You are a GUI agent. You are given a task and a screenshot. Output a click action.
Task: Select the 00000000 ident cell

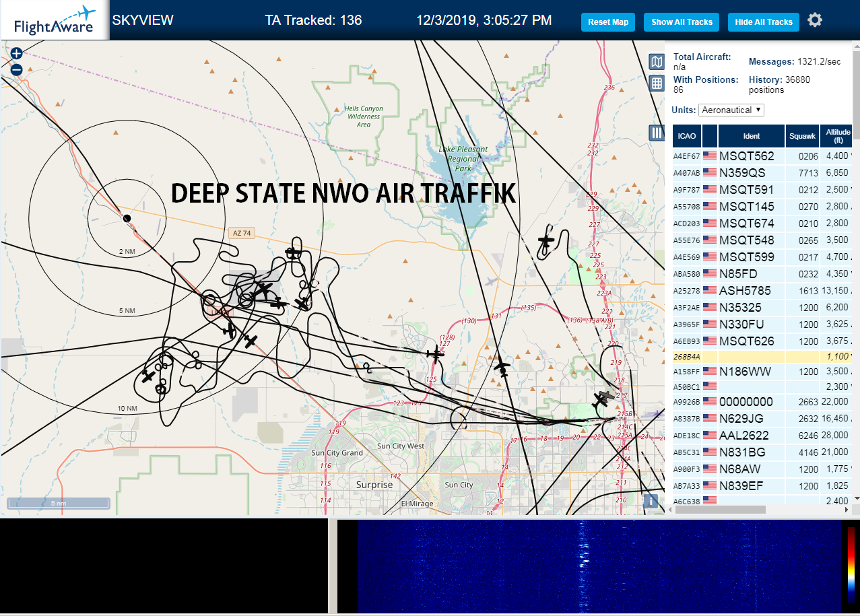tap(752, 402)
